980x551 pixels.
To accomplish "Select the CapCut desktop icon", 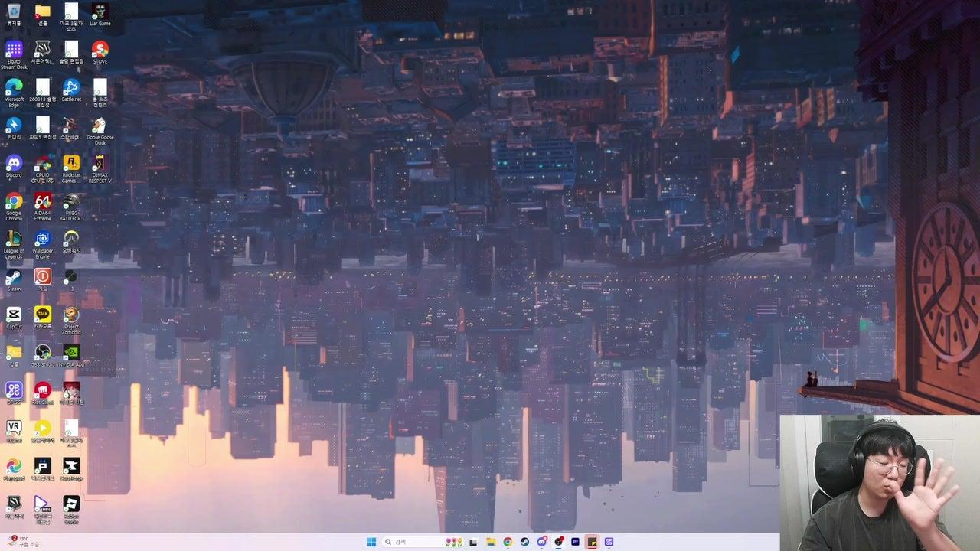I will coord(14,315).
